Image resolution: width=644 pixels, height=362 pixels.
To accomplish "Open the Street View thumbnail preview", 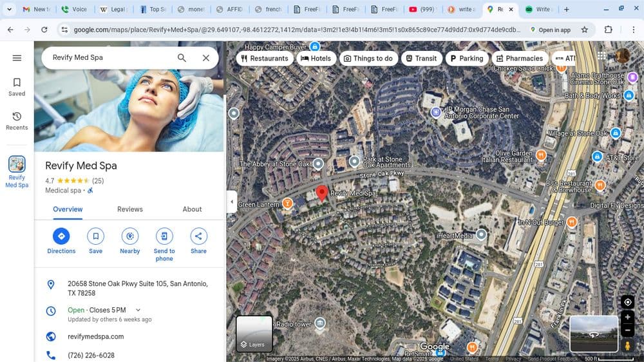I will [x=593, y=333].
